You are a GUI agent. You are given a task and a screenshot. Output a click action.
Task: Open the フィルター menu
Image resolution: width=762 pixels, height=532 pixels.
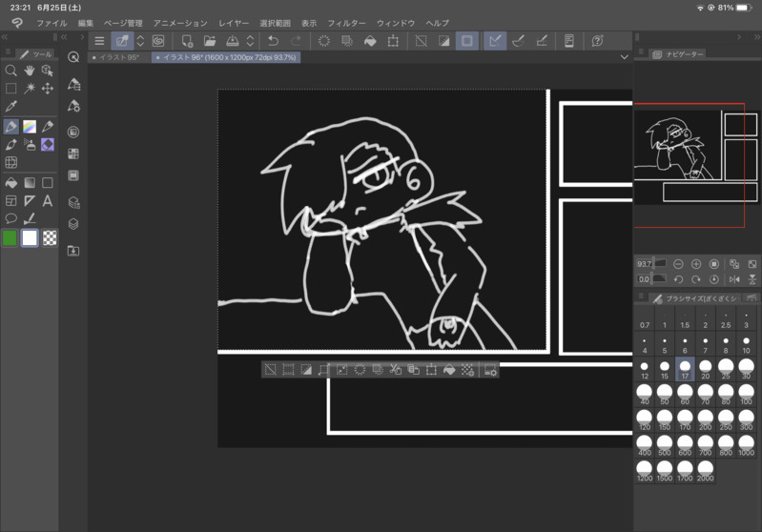(x=346, y=23)
